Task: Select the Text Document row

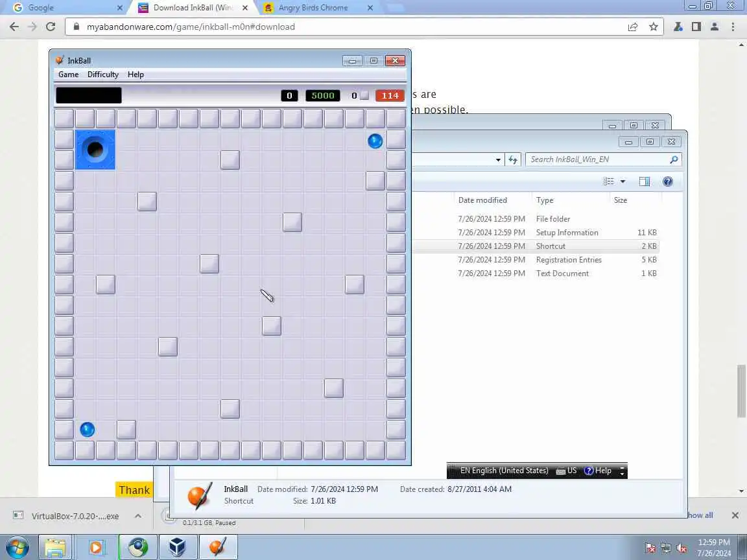Action: (x=536, y=274)
